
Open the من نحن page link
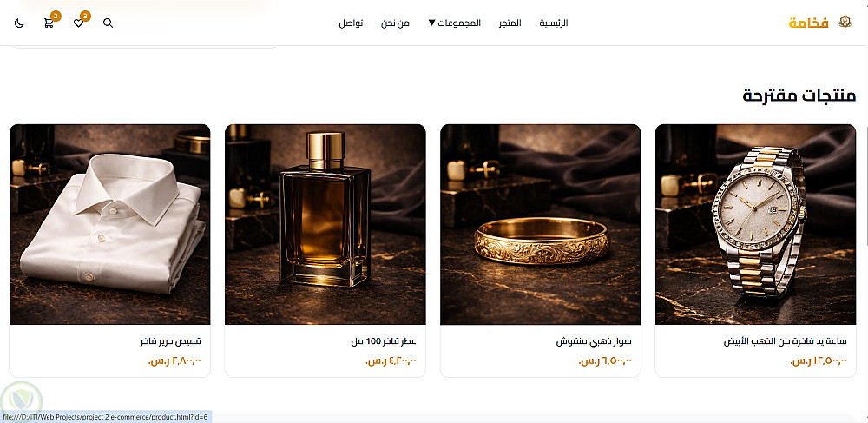395,23
